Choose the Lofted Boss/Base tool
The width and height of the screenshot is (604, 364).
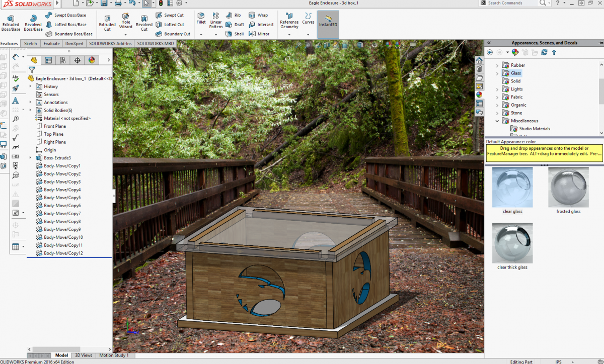pos(66,24)
